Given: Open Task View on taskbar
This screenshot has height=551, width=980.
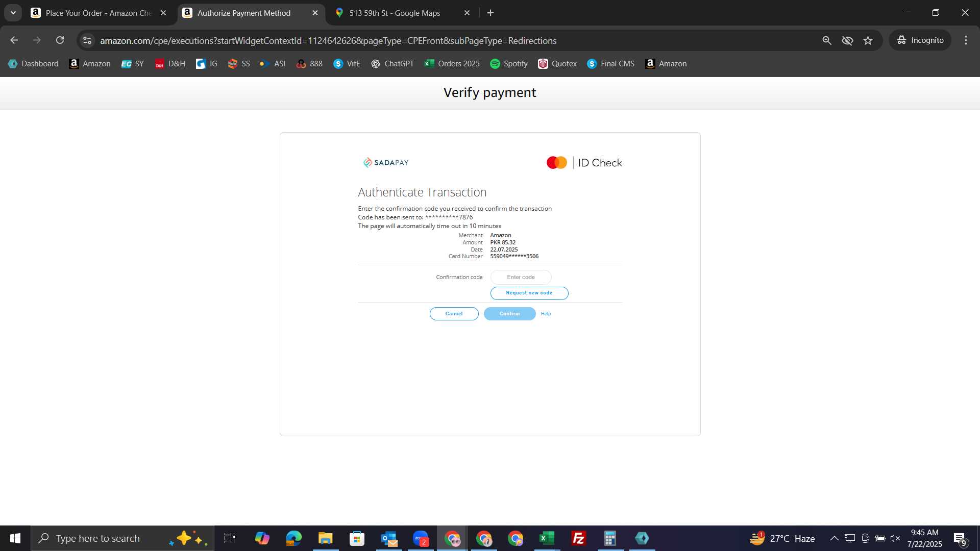Looking at the screenshot, I should [230, 538].
